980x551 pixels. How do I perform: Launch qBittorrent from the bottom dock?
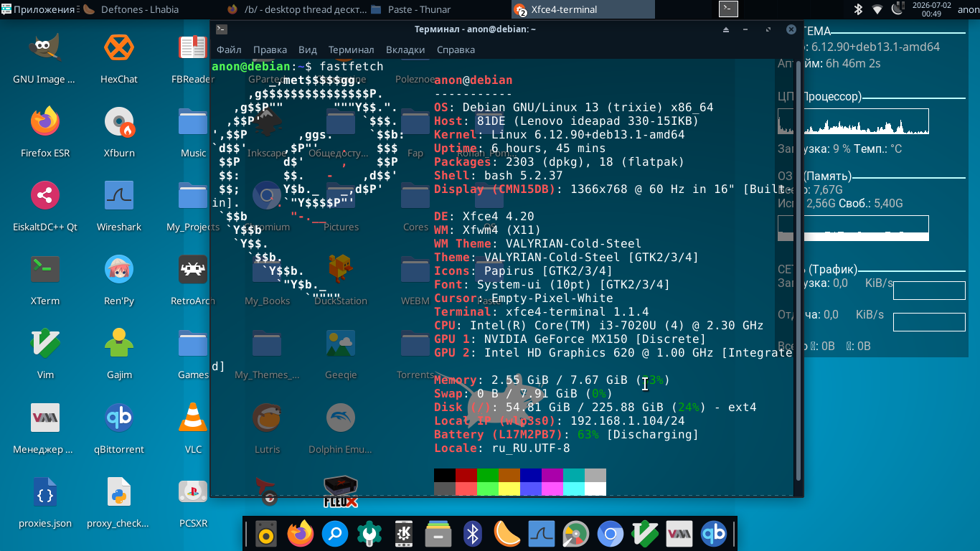[x=714, y=534]
